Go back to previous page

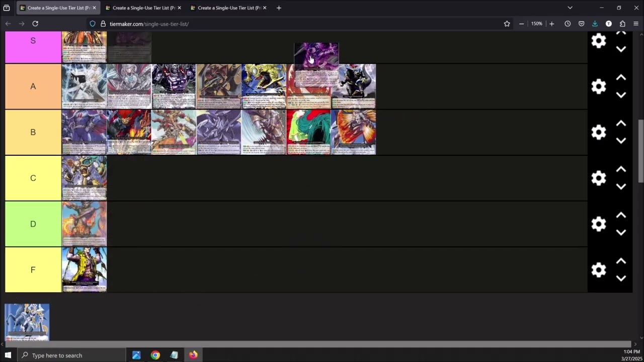[8, 24]
